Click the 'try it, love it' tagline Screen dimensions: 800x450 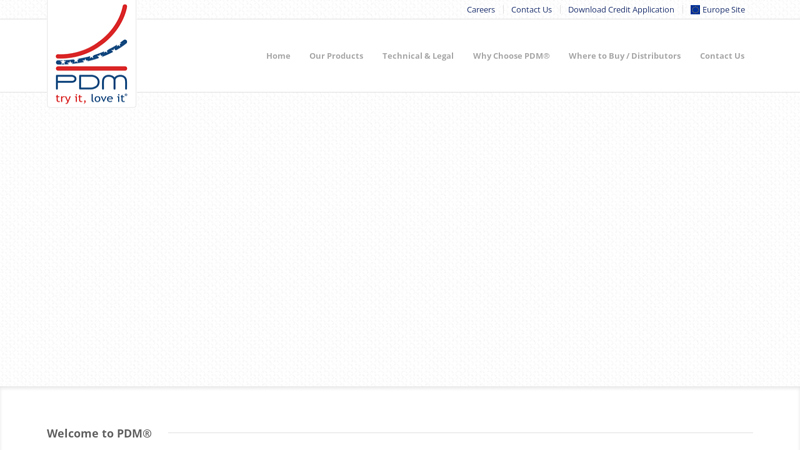[91, 97]
